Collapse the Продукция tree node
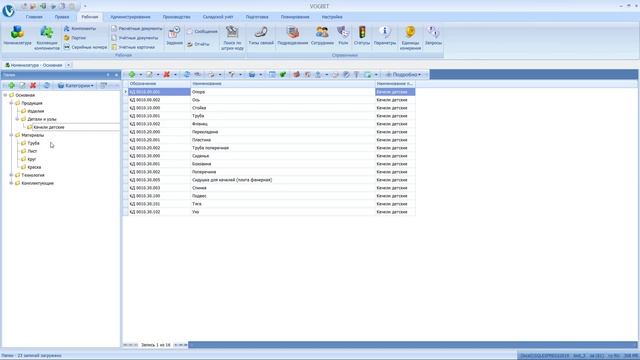 point(11,103)
